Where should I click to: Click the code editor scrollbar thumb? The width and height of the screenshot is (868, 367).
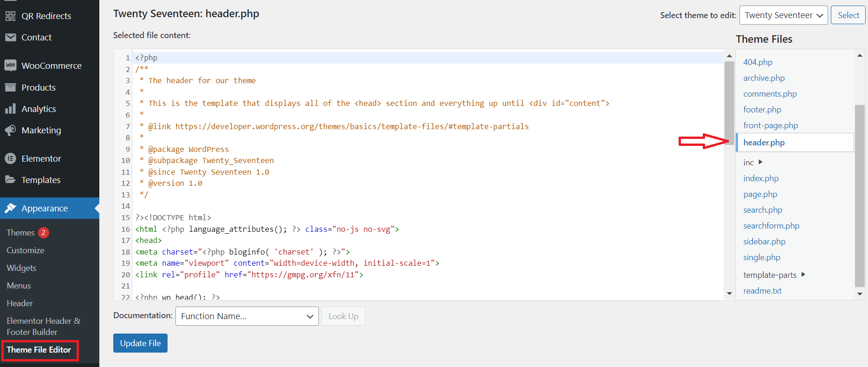pyautogui.click(x=729, y=103)
